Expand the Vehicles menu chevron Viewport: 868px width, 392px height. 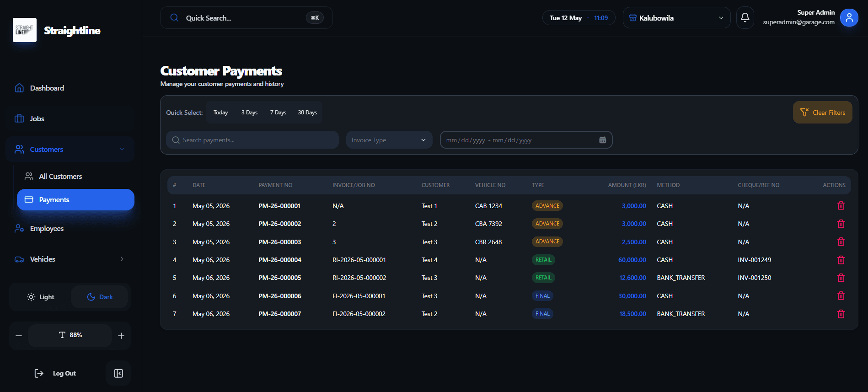122,259
